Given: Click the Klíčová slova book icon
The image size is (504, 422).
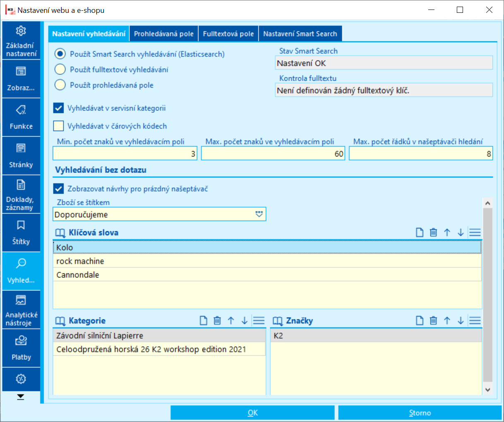Looking at the screenshot, I should coord(60,233).
